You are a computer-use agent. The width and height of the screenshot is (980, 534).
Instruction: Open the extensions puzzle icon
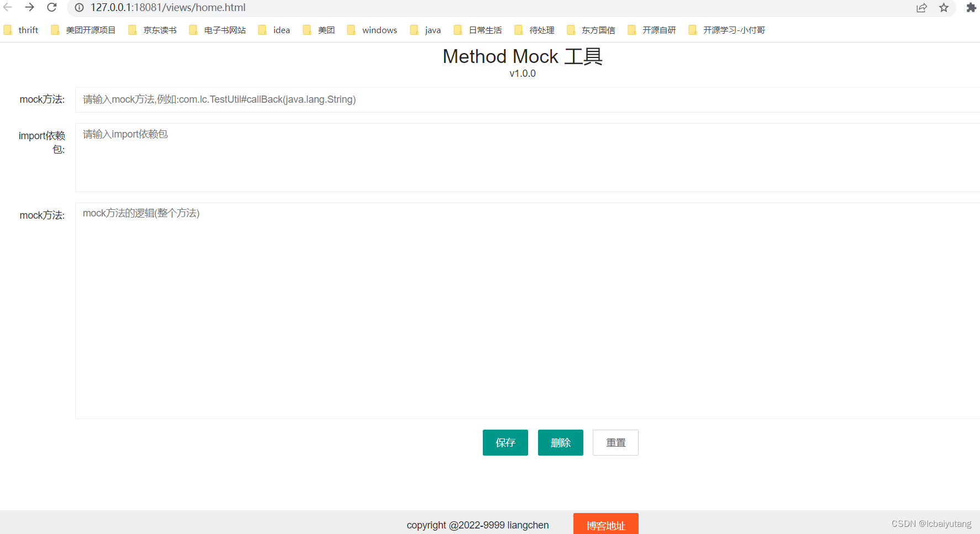[971, 8]
